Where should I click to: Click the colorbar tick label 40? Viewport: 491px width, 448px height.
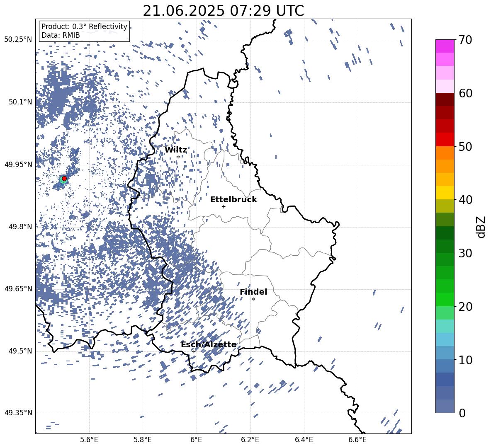click(x=465, y=200)
